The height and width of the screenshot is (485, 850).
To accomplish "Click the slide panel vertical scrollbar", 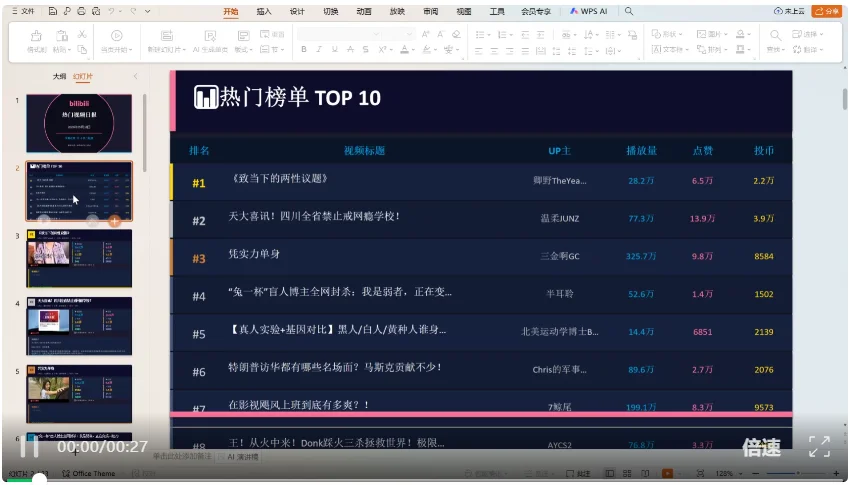I will tap(145, 133).
